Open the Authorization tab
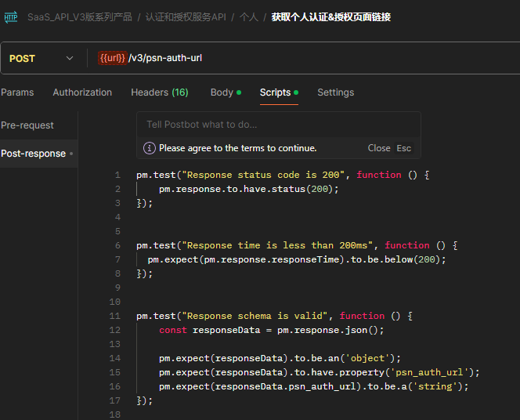 (82, 92)
